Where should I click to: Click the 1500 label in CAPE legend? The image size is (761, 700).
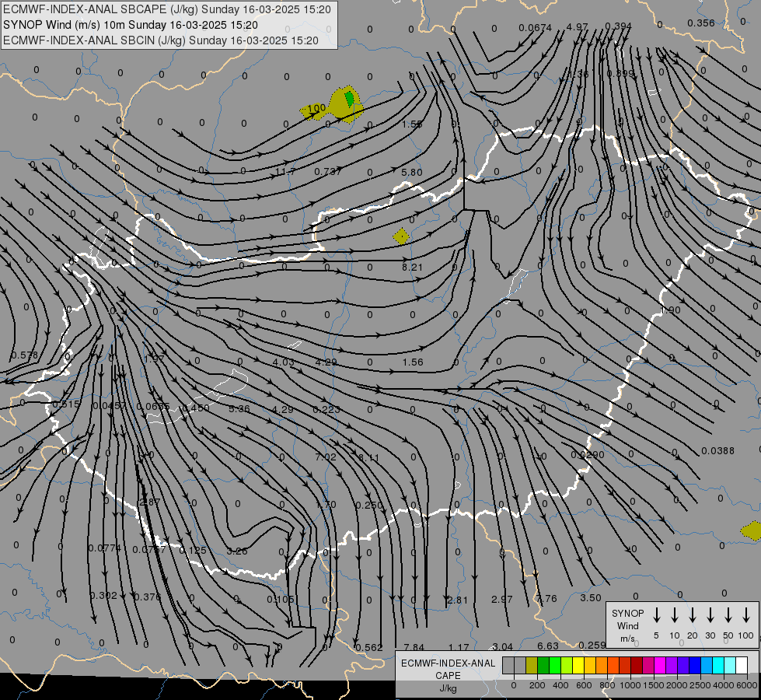(x=653, y=685)
